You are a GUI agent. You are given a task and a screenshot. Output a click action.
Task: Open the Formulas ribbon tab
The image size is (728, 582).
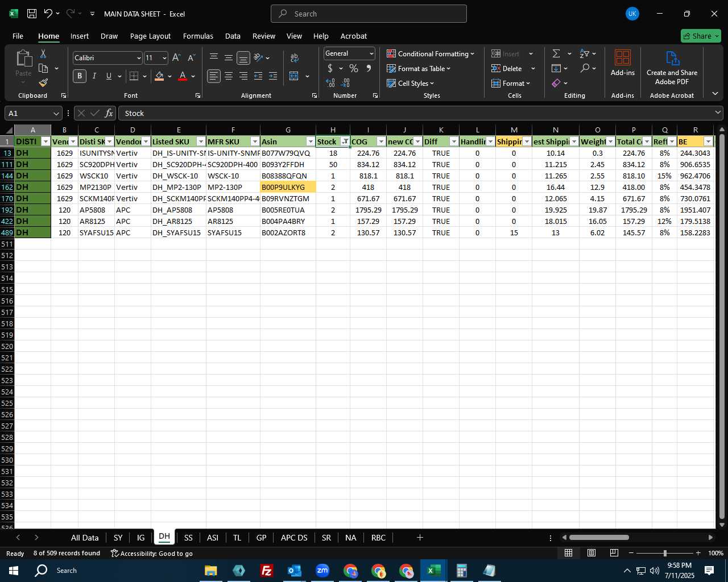point(198,36)
